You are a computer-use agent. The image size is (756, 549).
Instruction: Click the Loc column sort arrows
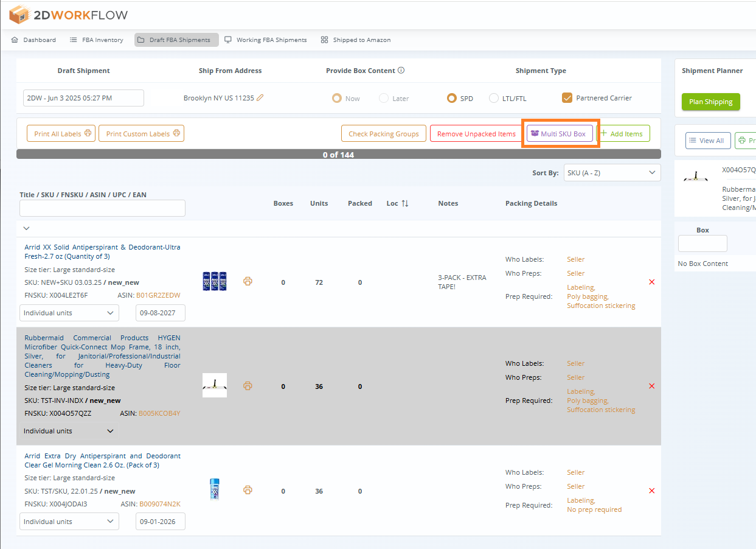pyautogui.click(x=406, y=203)
